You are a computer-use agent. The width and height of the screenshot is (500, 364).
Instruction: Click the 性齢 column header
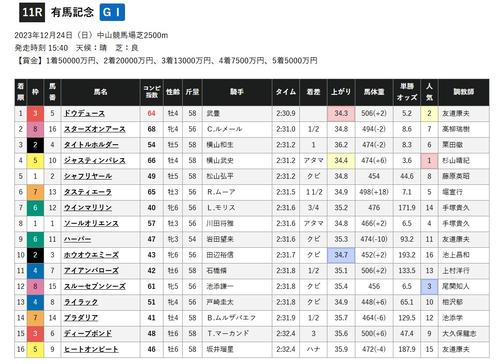pos(173,92)
